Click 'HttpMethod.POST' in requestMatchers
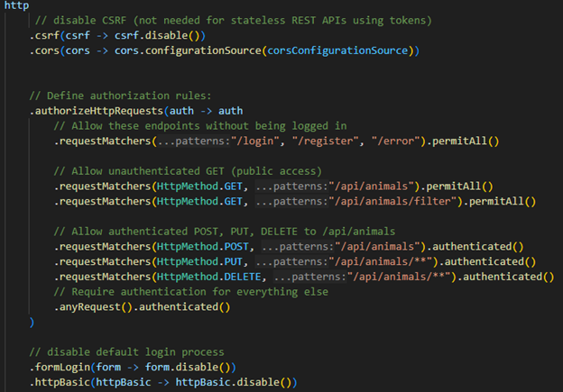Image resolution: width=563 pixels, height=392 pixels. tap(203, 246)
